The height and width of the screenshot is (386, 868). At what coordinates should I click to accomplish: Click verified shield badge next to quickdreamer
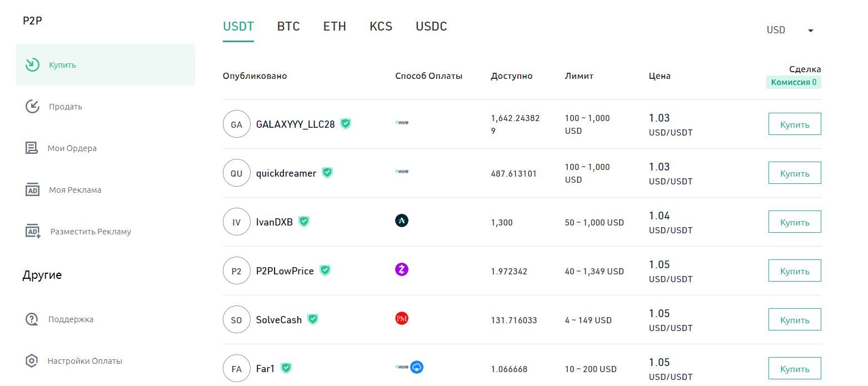[x=328, y=173]
